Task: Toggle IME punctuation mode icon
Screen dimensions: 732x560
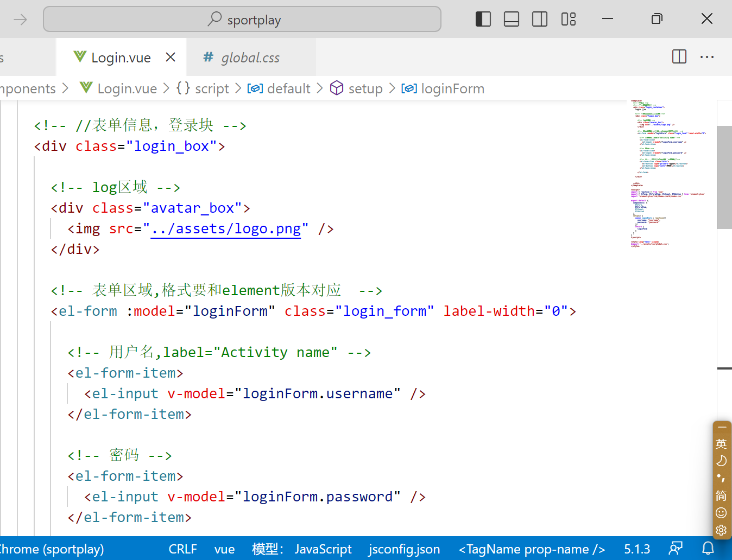Action: pos(721,478)
